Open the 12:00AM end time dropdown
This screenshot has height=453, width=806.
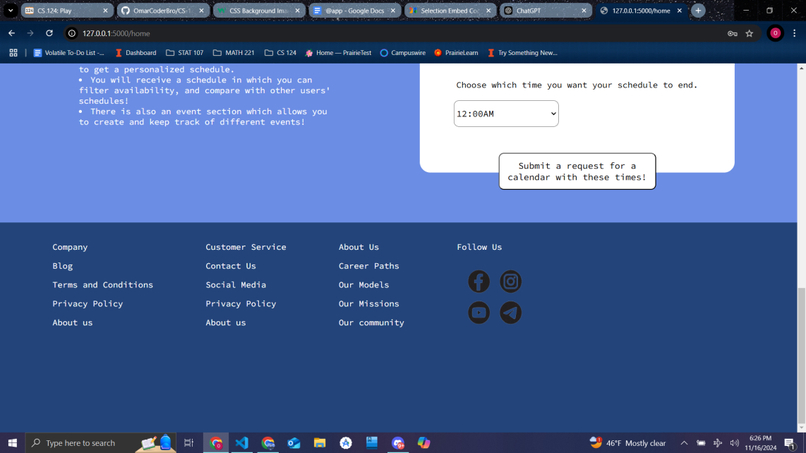506,114
